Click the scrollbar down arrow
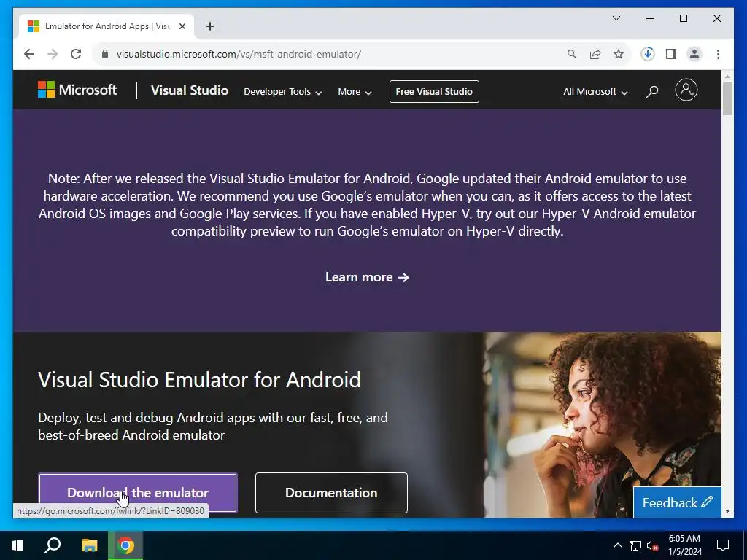The height and width of the screenshot is (560, 747). [x=727, y=511]
